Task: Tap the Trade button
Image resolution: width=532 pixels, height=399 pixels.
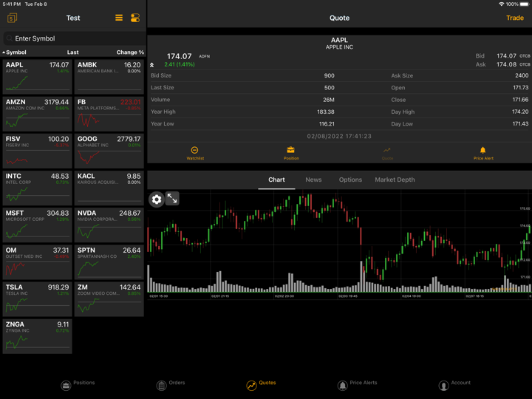Action: pos(514,18)
